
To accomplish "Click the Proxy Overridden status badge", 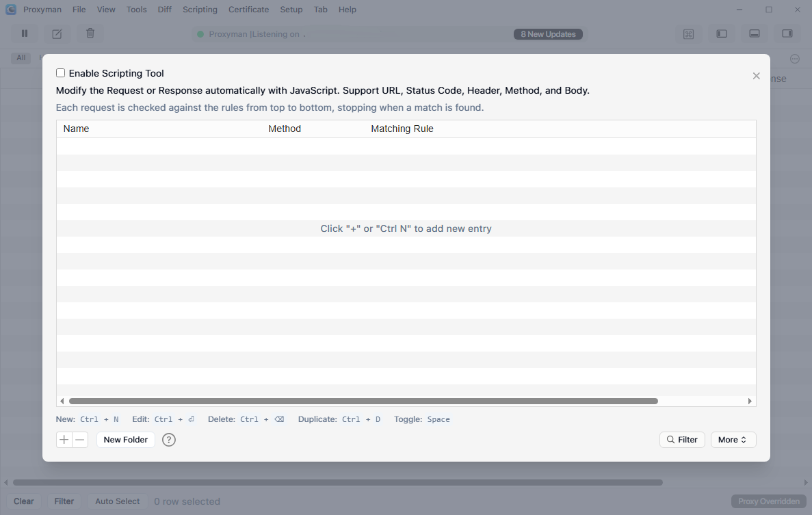I will pyautogui.click(x=768, y=501).
